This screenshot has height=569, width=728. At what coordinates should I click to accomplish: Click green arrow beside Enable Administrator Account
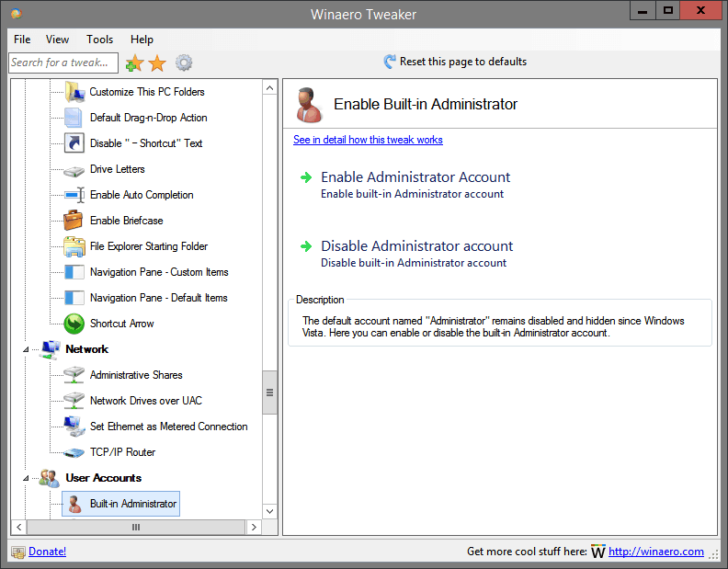tap(306, 177)
